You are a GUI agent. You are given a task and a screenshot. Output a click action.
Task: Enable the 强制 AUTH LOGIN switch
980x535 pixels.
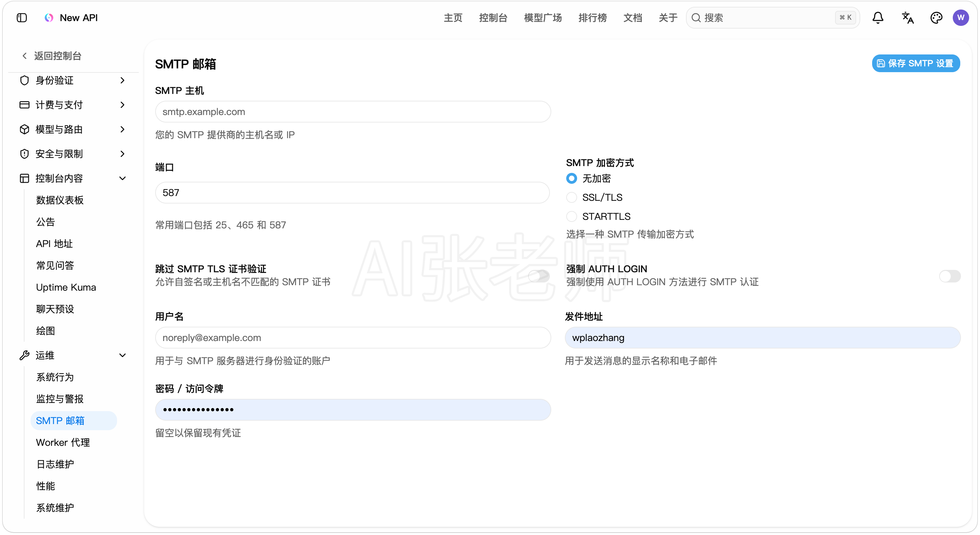click(950, 276)
